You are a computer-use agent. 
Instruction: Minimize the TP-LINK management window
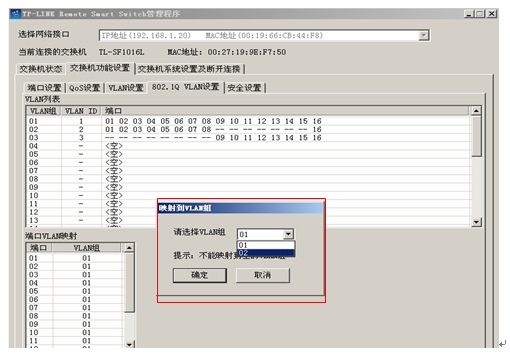click(469, 14)
